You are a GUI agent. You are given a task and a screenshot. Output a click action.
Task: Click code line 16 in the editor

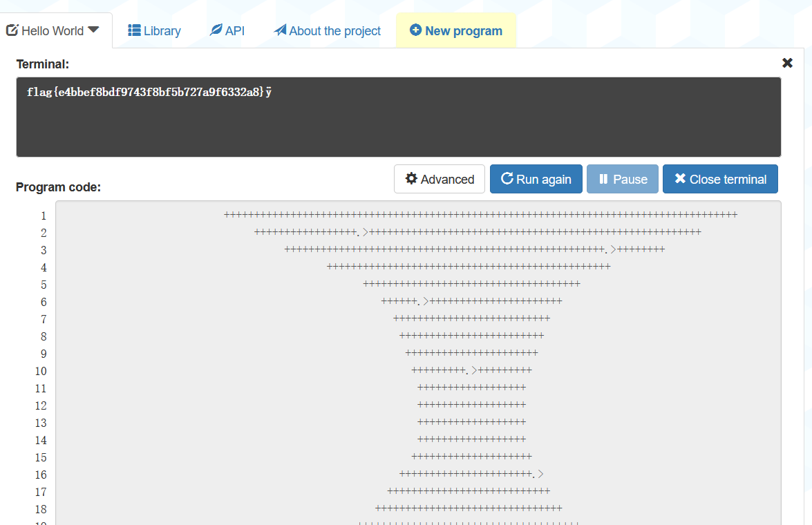471,474
